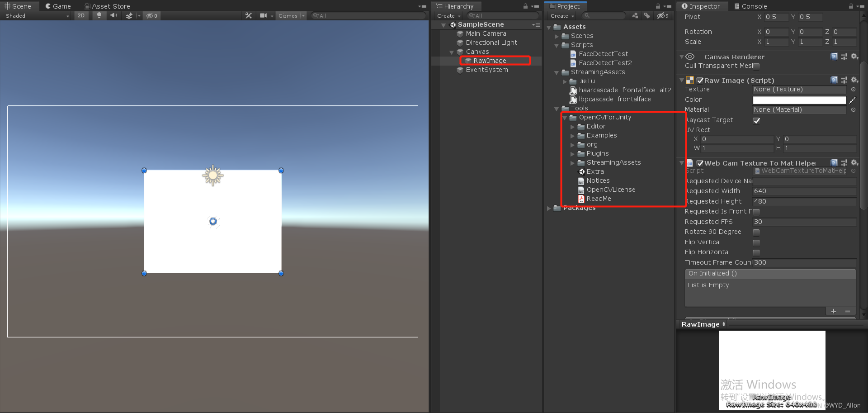
Task: Expand the Examples folder under OpenCVForUnity
Action: 573,135
